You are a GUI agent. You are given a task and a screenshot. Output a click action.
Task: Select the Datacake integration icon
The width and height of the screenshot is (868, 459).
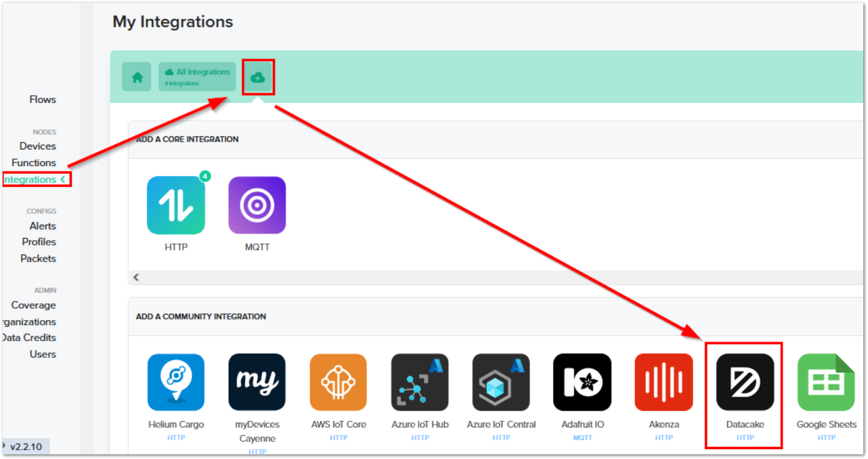745,382
